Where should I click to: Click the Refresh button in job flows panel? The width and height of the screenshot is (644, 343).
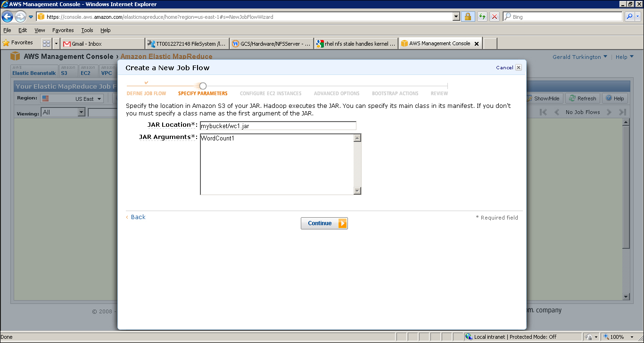(x=583, y=98)
